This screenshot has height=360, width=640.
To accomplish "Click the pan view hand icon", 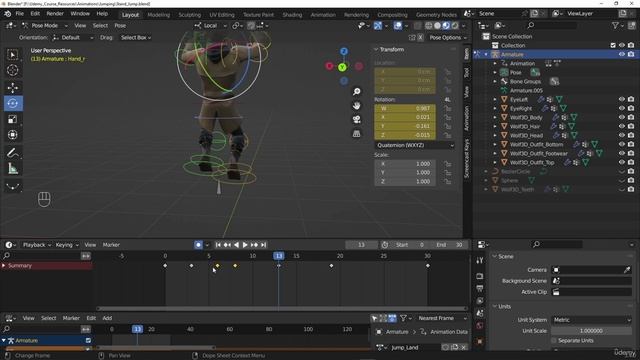I will (x=357, y=106).
